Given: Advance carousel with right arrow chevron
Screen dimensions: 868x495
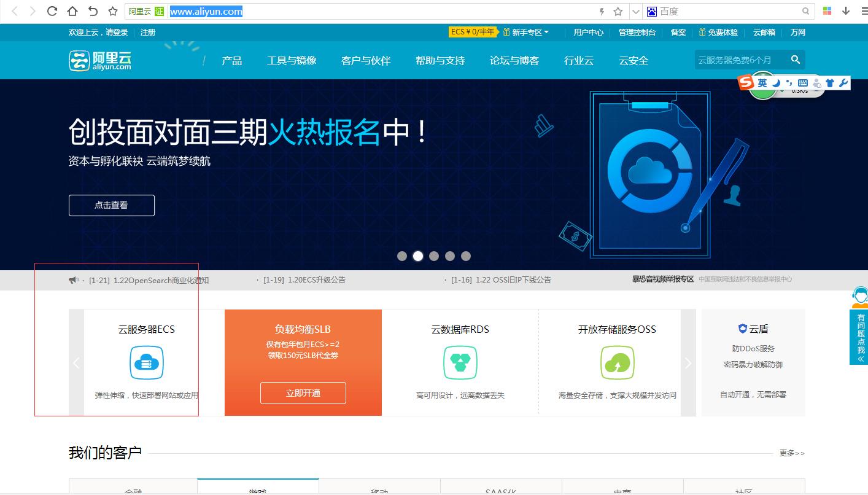Looking at the screenshot, I should (688, 363).
